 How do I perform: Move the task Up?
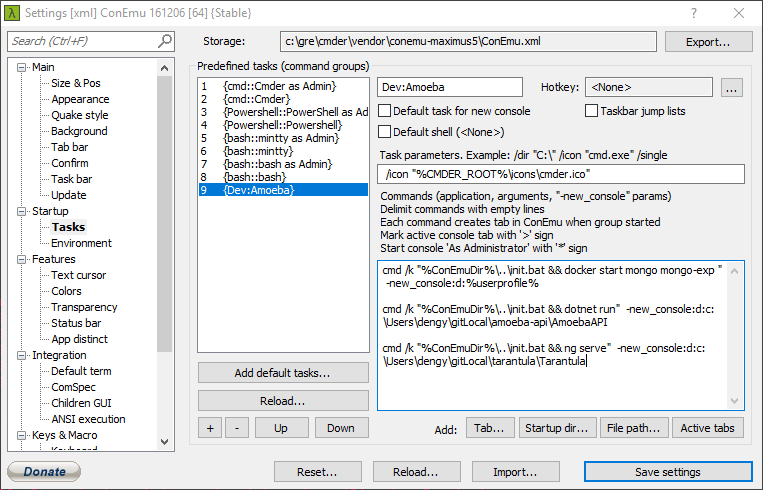[281, 428]
